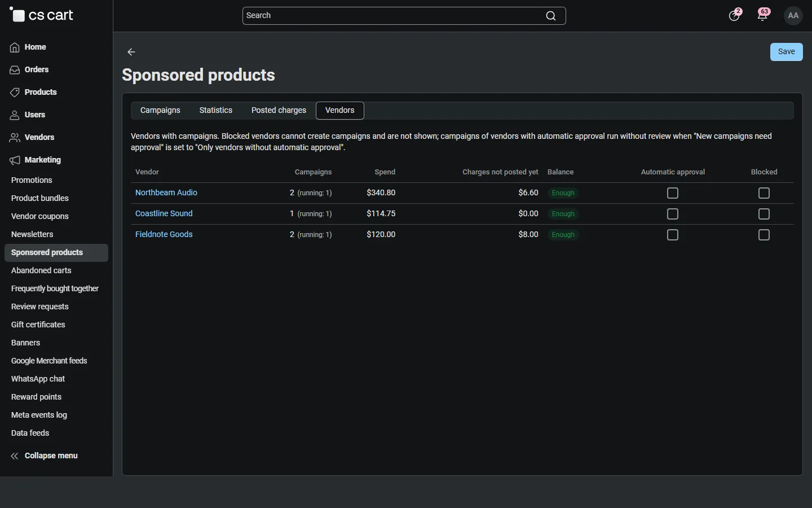
Task: Click the Save button
Action: (x=787, y=52)
